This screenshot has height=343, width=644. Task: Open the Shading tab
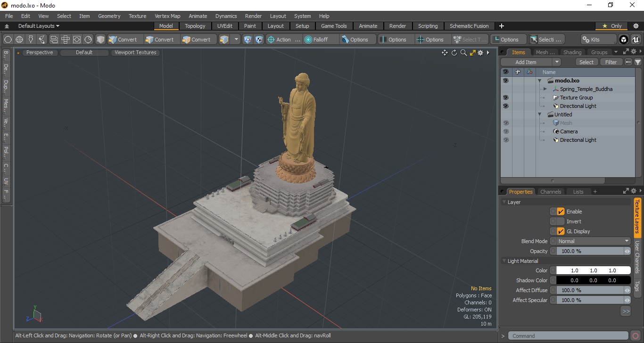(572, 52)
